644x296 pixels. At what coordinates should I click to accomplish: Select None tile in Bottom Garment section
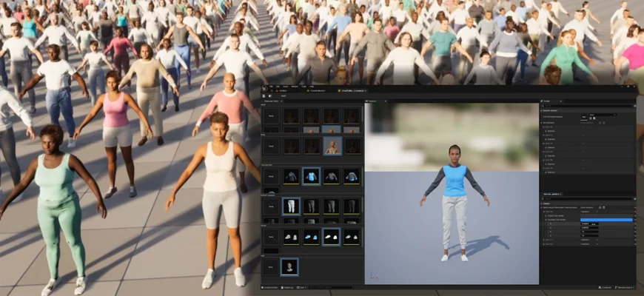point(271,206)
